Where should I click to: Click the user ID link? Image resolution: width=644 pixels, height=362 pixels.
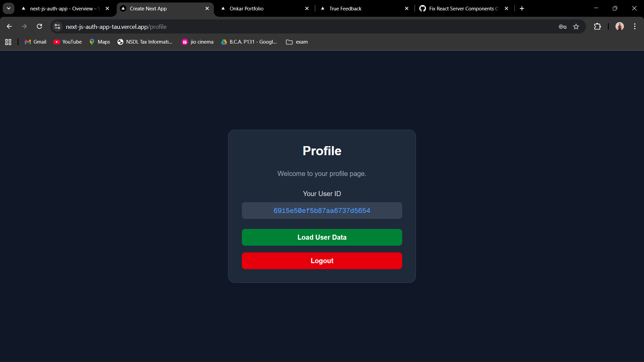tap(322, 210)
